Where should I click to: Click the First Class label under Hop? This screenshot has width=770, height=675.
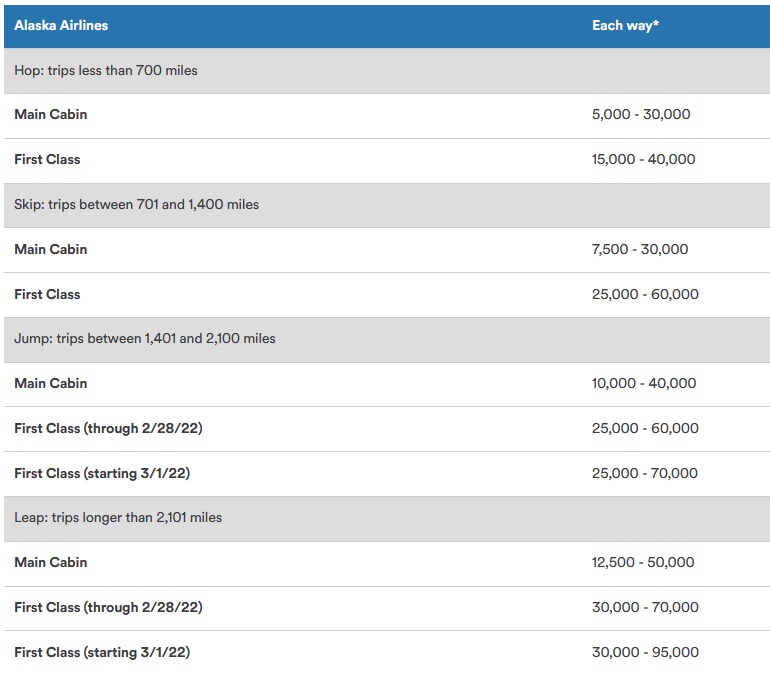(47, 160)
